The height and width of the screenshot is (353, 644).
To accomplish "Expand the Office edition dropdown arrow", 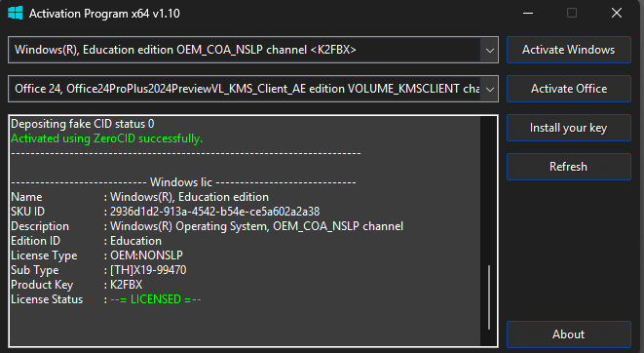I will (x=489, y=89).
